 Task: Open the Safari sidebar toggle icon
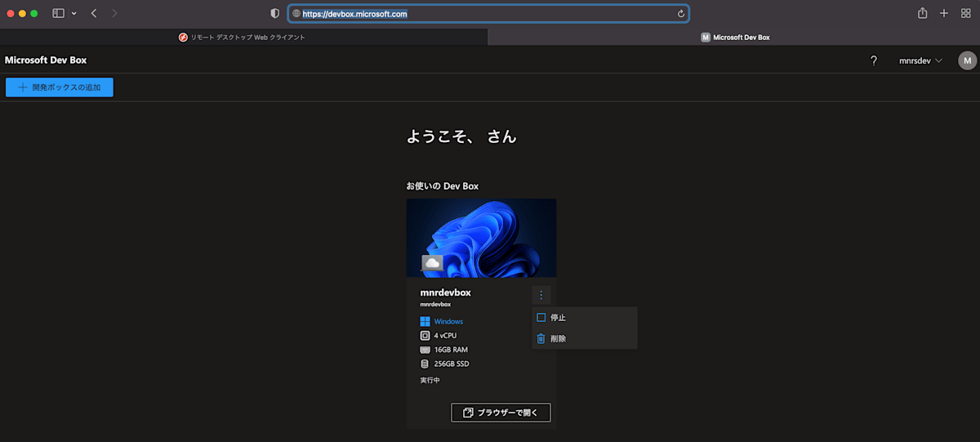[x=58, y=13]
